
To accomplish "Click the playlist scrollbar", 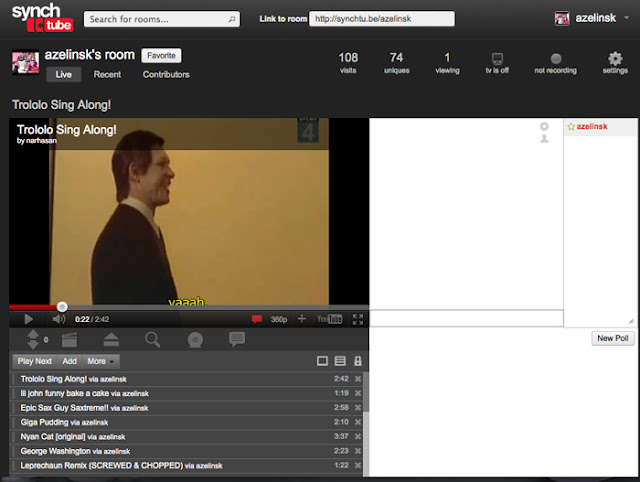I will point(366,391).
